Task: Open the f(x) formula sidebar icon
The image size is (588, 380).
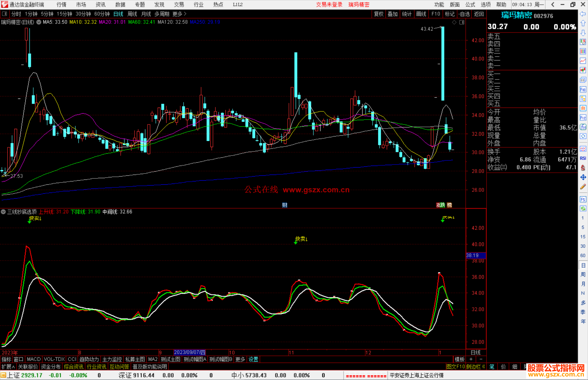Action: tap(583, 127)
